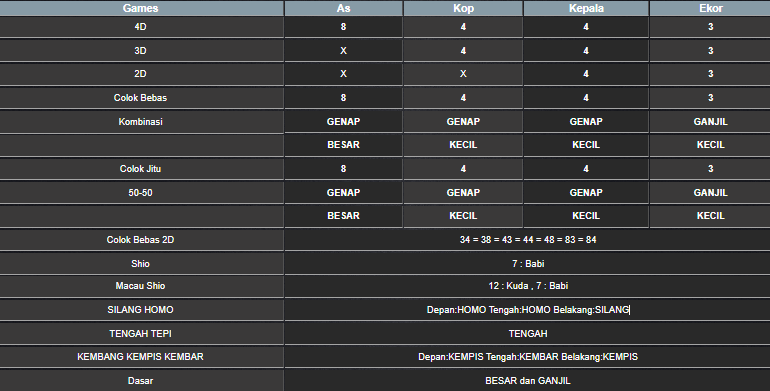Select the Dasar row label

140,381
